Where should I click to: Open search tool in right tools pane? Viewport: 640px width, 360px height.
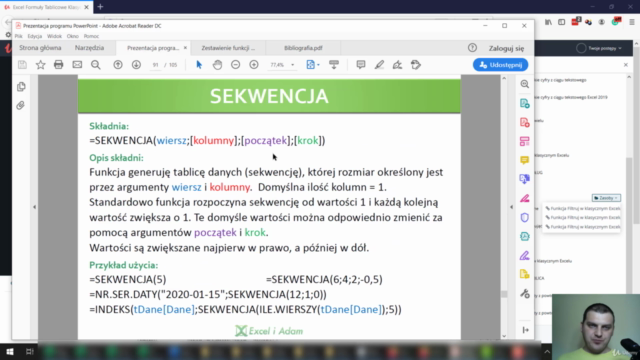525,84
